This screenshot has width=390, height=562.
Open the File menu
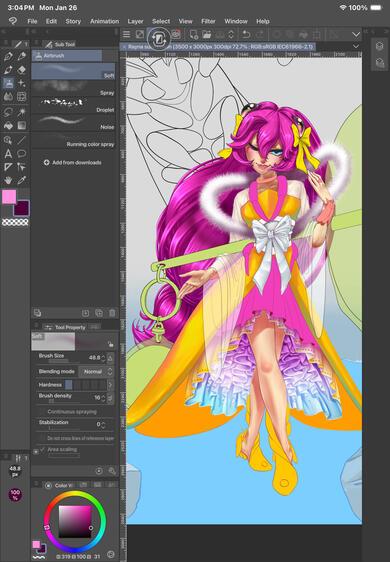click(x=32, y=21)
